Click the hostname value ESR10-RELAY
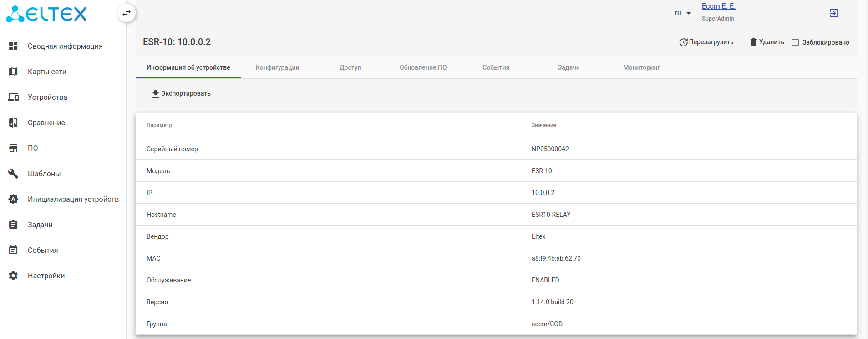Image resolution: width=868 pixels, height=339 pixels. (x=551, y=215)
